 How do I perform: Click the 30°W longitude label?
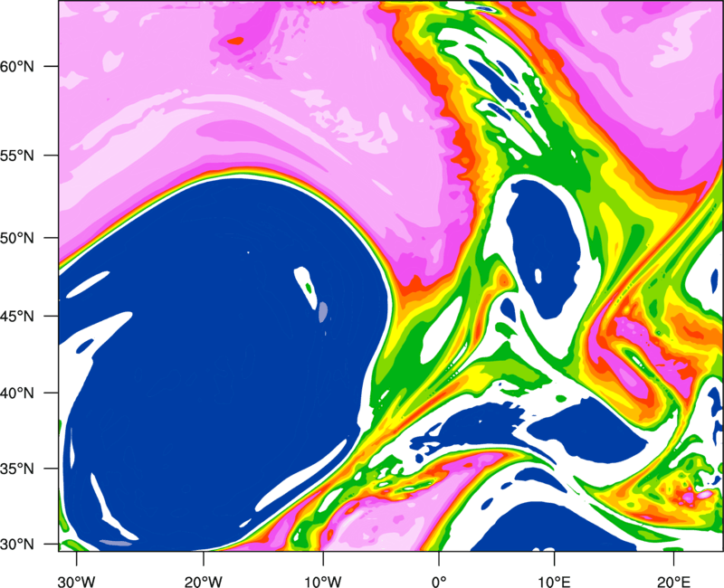click(77, 582)
